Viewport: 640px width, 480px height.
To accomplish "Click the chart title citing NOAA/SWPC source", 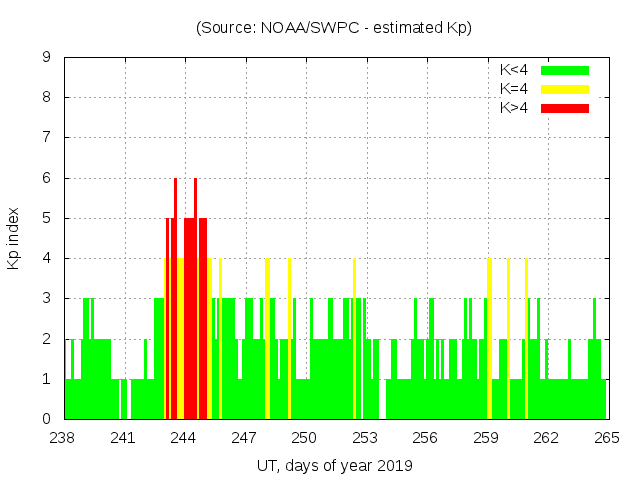I will [x=334, y=28].
